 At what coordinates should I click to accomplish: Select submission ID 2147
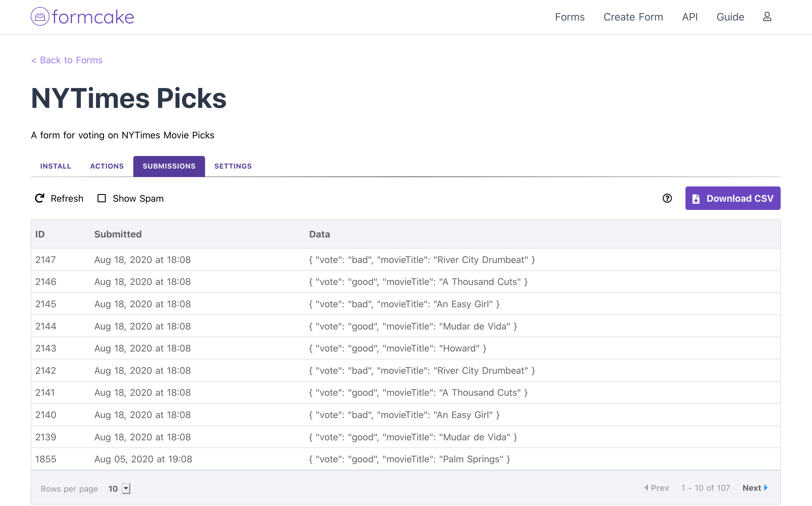click(45, 260)
